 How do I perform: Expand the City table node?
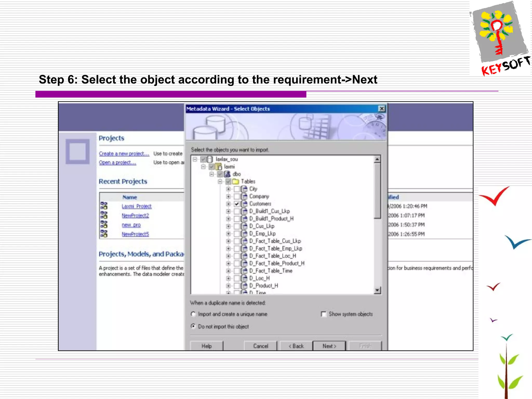(228, 189)
